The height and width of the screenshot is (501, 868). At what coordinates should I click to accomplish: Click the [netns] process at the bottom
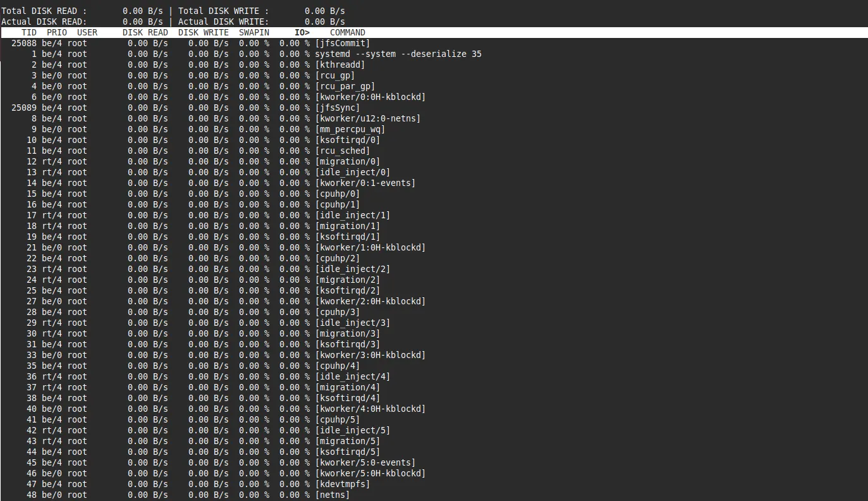tap(333, 495)
